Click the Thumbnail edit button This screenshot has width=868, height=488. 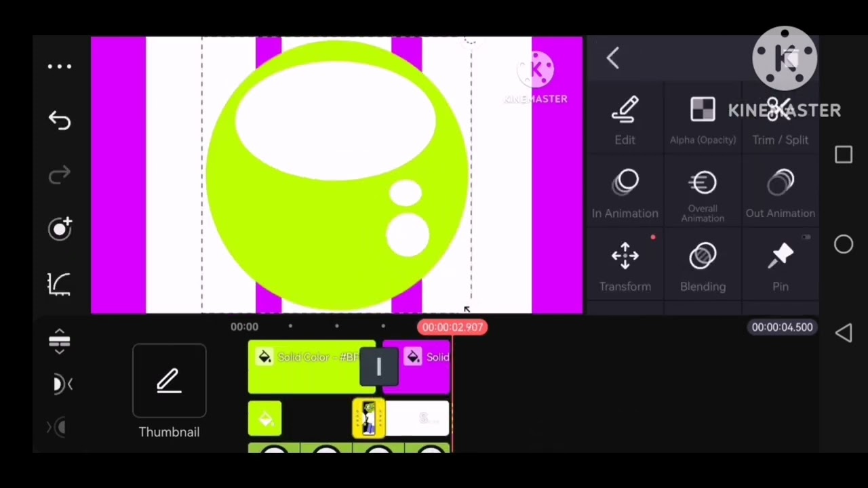click(169, 381)
